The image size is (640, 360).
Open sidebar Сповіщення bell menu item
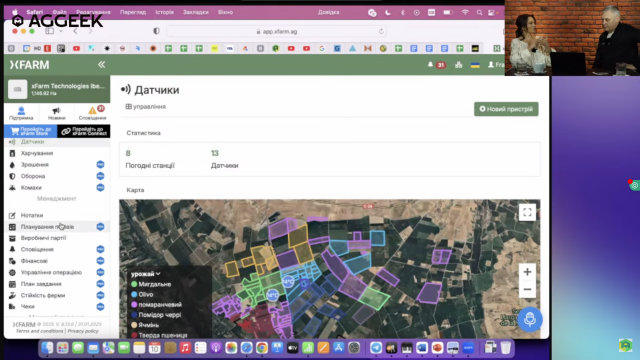(37, 249)
